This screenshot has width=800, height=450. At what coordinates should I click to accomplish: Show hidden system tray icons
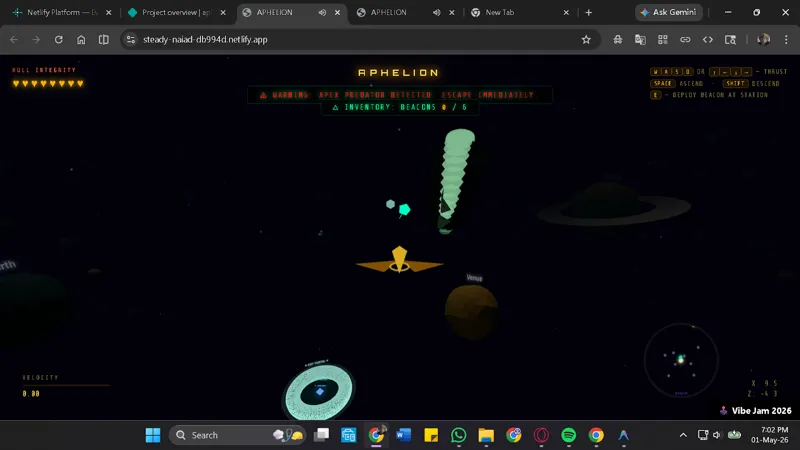683,435
